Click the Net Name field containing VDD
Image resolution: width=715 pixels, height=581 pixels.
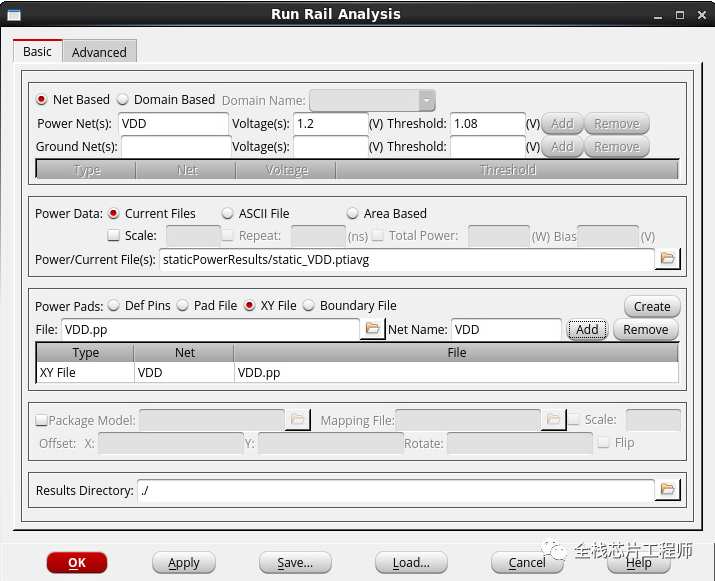(x=506, y=329)
